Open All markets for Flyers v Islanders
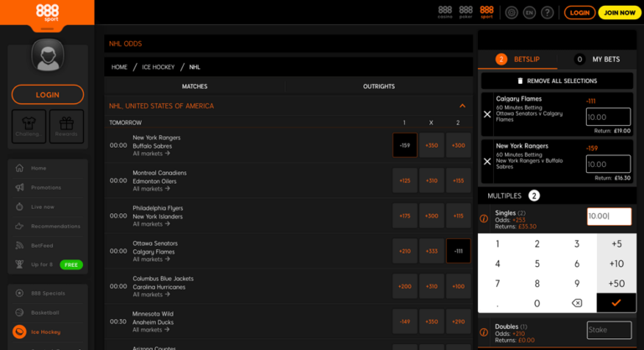Image resolution: width=644 pixels, height=350 pixels. pyautogui.click(x=151, y=225)
